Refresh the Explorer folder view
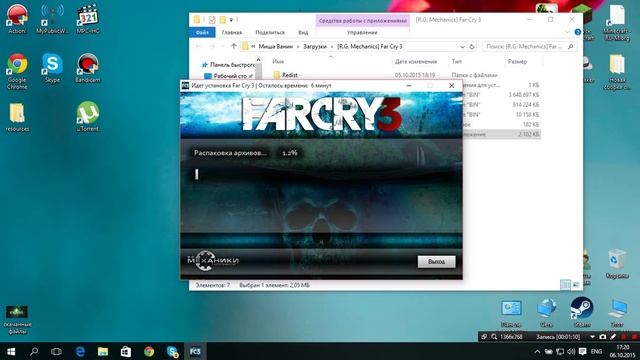Image resolution: width=640 pixels, height=360 pixels. 472,47
